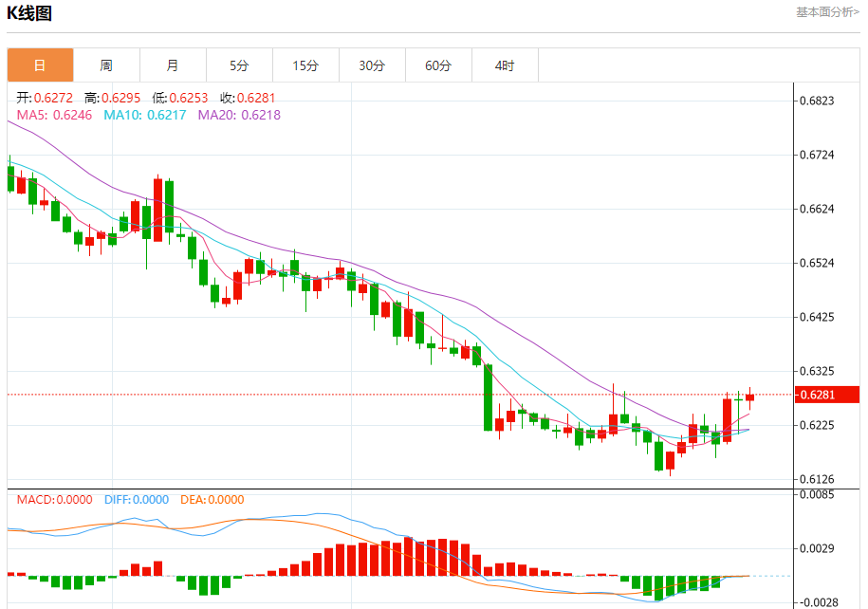This screenshot has width=868, height=609.
Task: Open the 15分 interval tab
Action: tap(305, 65)
